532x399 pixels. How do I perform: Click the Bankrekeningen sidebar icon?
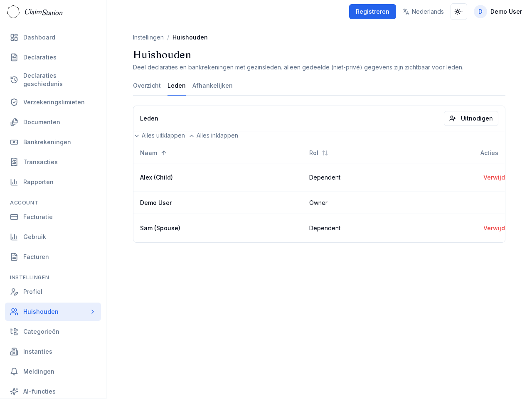coord(14,142)
